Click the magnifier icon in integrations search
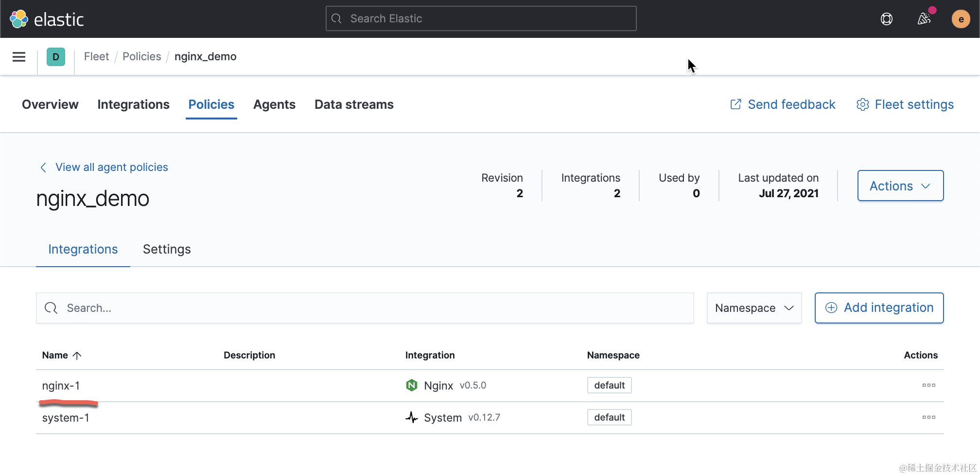Viewport: 980px width, 476px height. 51,308
